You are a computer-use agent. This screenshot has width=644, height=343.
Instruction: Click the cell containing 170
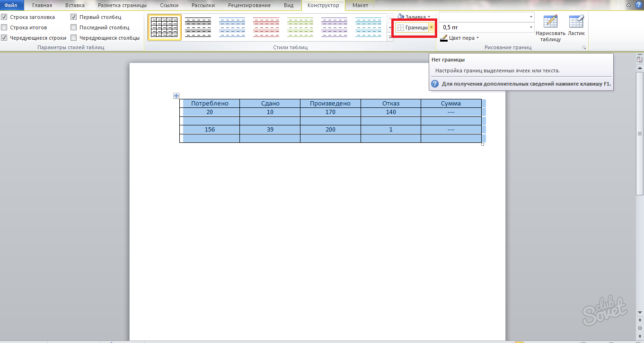pos(330,112)
